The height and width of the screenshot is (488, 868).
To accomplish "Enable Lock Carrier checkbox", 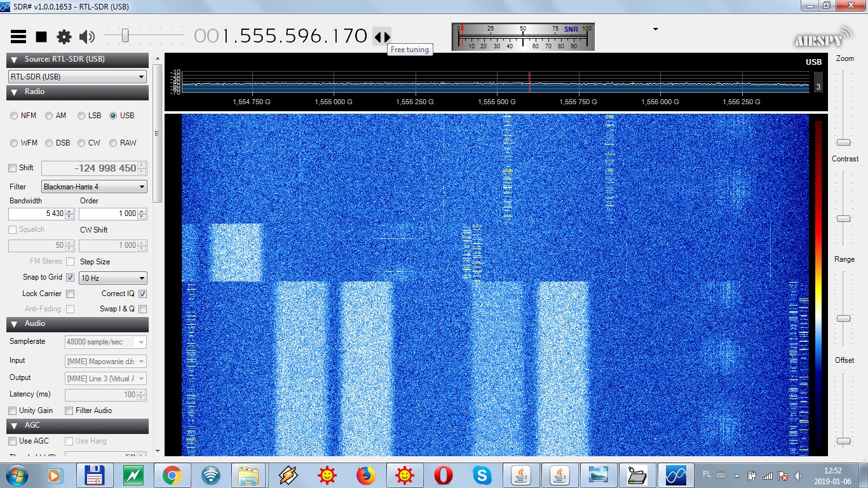I will (x=71, y=294).
